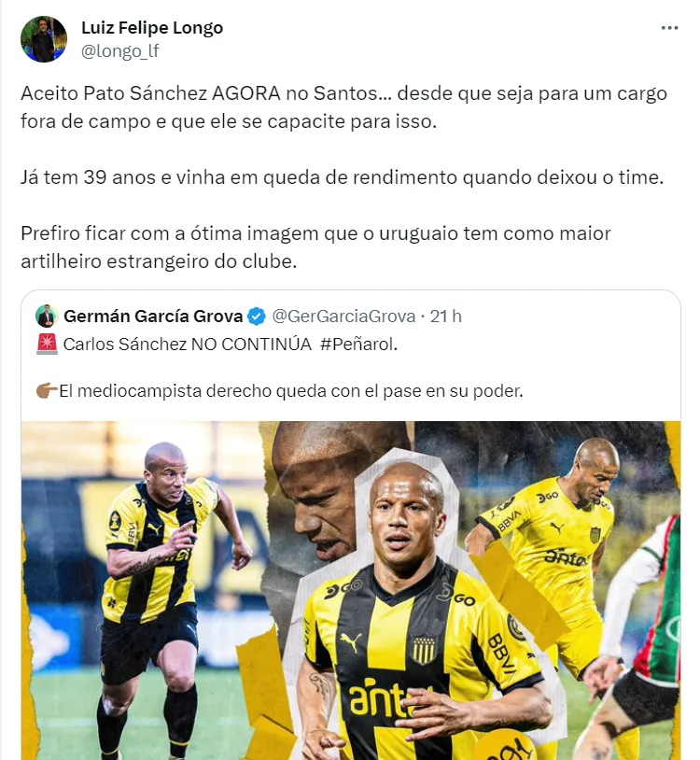Click Germán García Grova's small avatar
Viewport: 700px width, 760px height.
click(47, 316)
